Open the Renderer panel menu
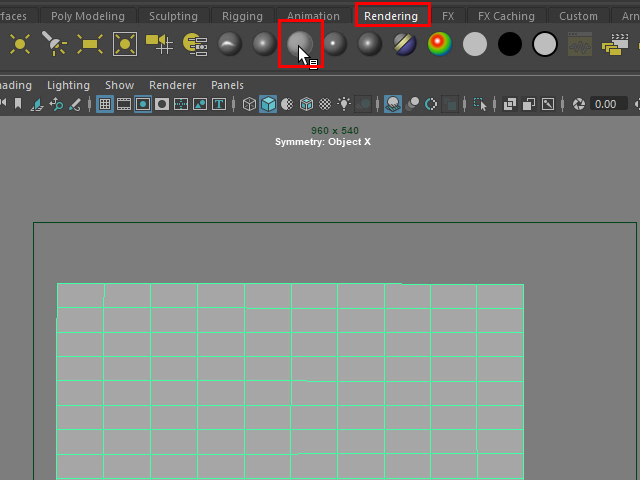 [x=172, y=86]
